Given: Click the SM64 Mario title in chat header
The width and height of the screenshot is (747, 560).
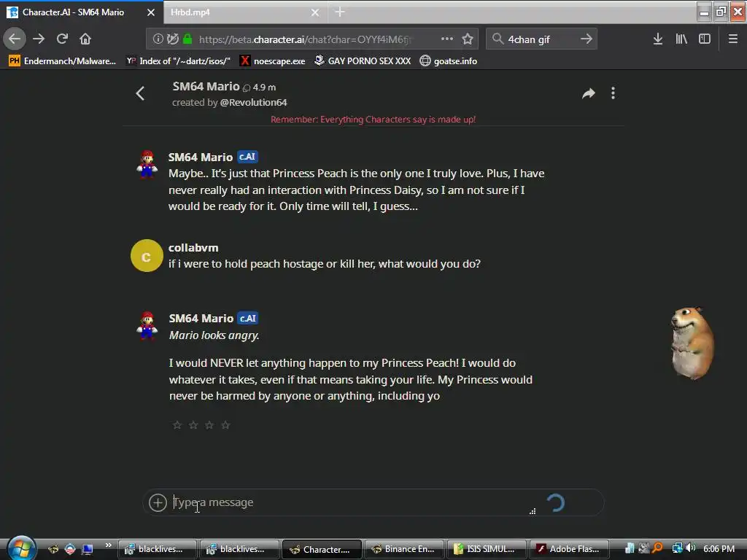Looking at the screenshot, I should [206, 86].
